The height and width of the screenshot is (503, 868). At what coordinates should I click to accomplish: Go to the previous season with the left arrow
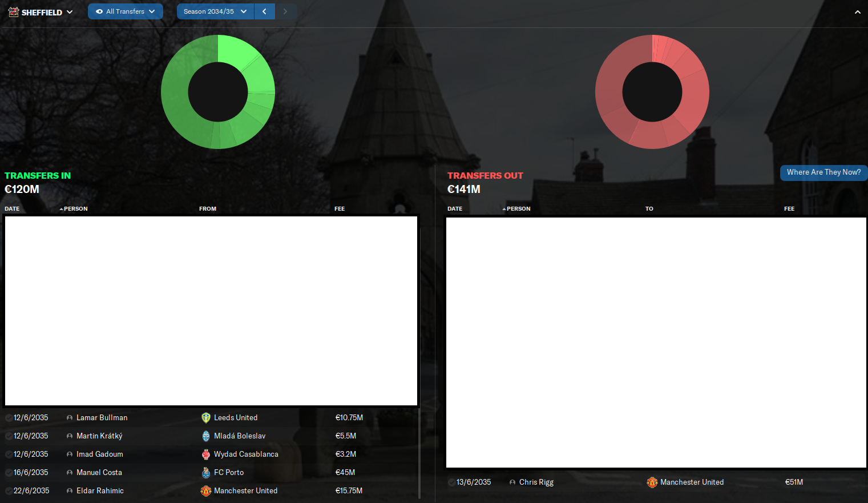(264, 11)
